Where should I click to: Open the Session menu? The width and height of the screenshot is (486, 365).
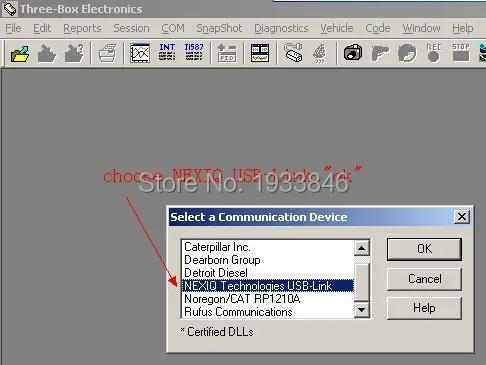point(131,28)
